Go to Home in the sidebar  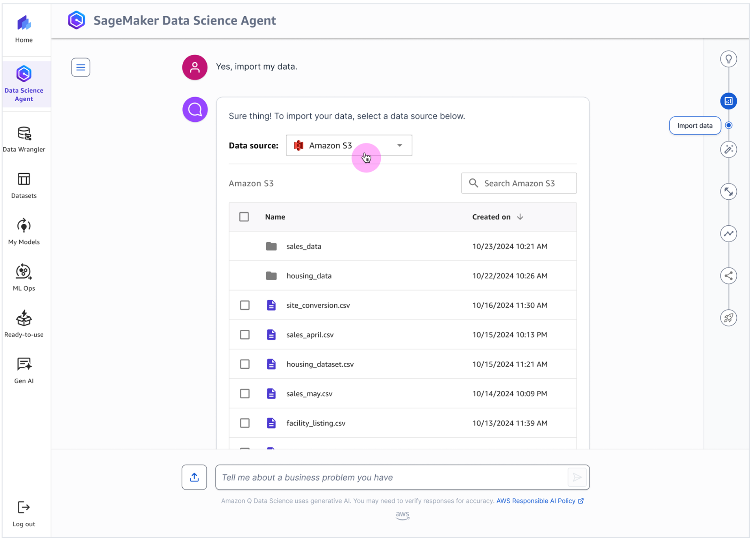click(x=24, y=29)
